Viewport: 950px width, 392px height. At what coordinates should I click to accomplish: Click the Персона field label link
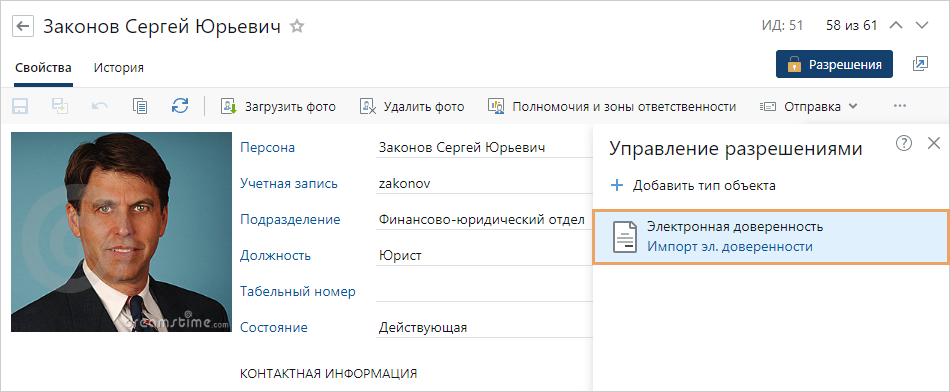pos(267,147)
